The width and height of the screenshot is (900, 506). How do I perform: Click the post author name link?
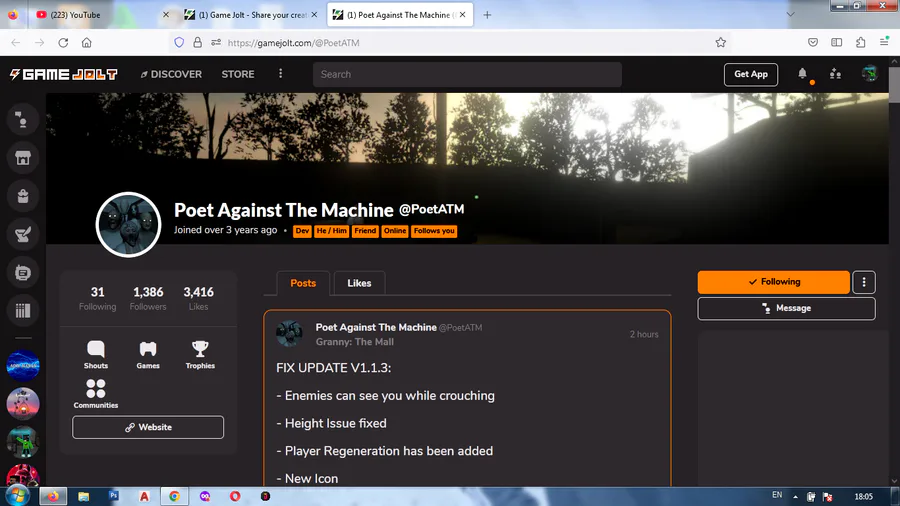pyautogui.click(x=376, y=327)
